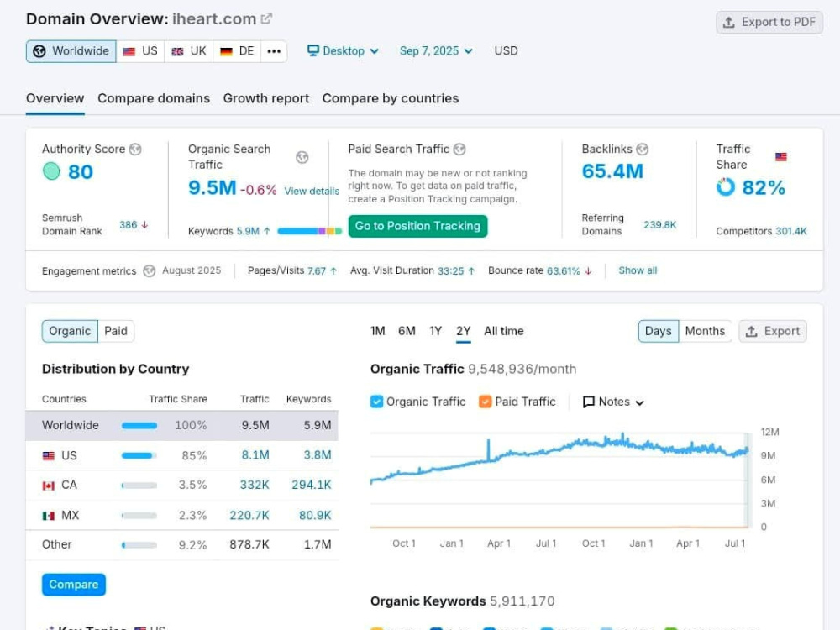Click the Paid Search Traffic globe icon
This screenshot has width=840, height=630.
[459, 149]
